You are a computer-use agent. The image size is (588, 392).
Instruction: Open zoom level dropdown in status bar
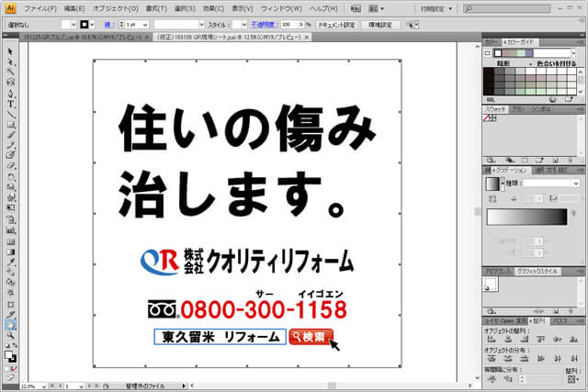[44, 386]
